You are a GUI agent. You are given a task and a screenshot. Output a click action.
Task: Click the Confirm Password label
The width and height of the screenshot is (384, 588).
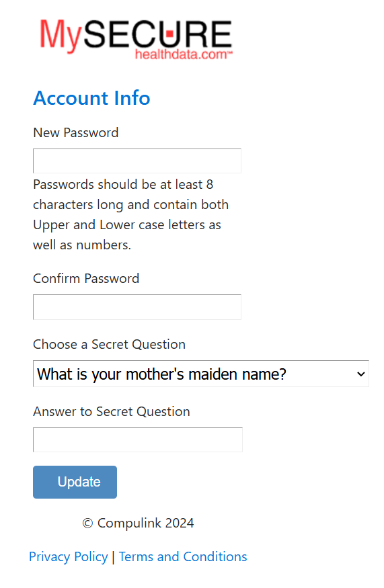coord(86,279)
